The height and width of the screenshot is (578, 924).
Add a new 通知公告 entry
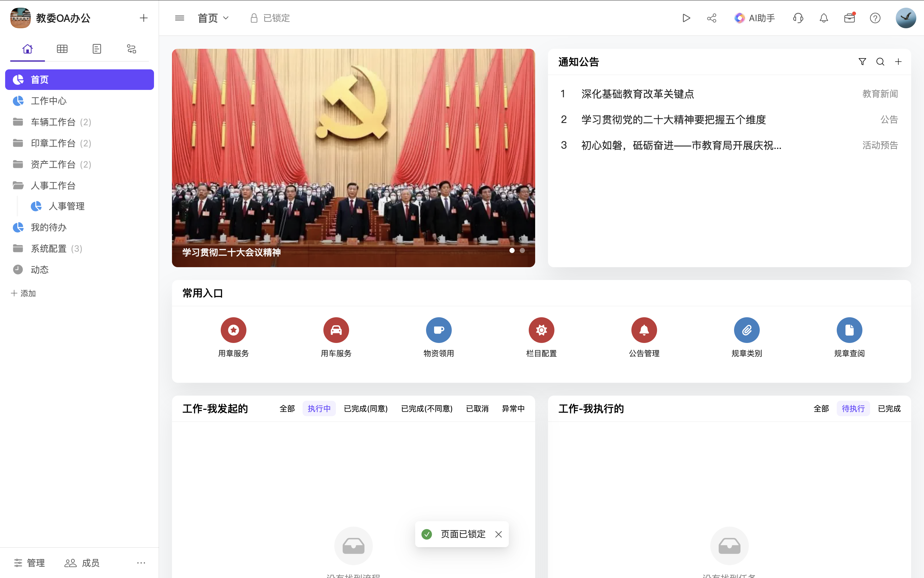(898, 62)
